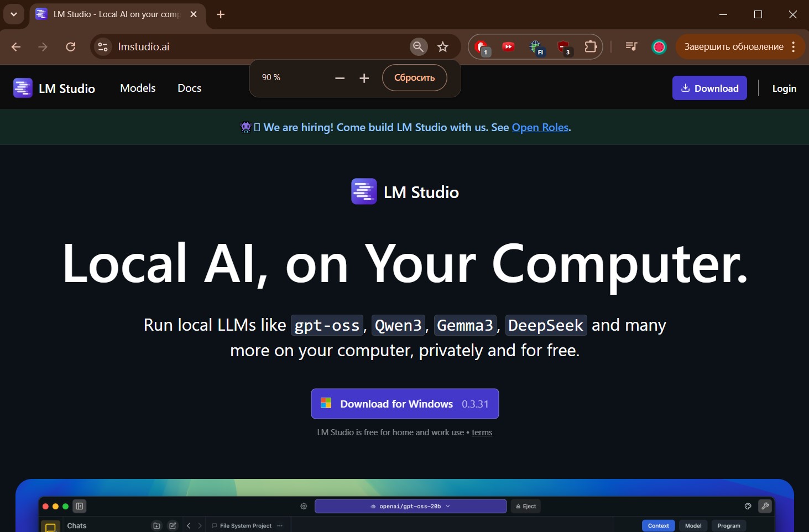Screen dimensions: 809x532
Task: Go to the Models page
Action: (138, 88)
